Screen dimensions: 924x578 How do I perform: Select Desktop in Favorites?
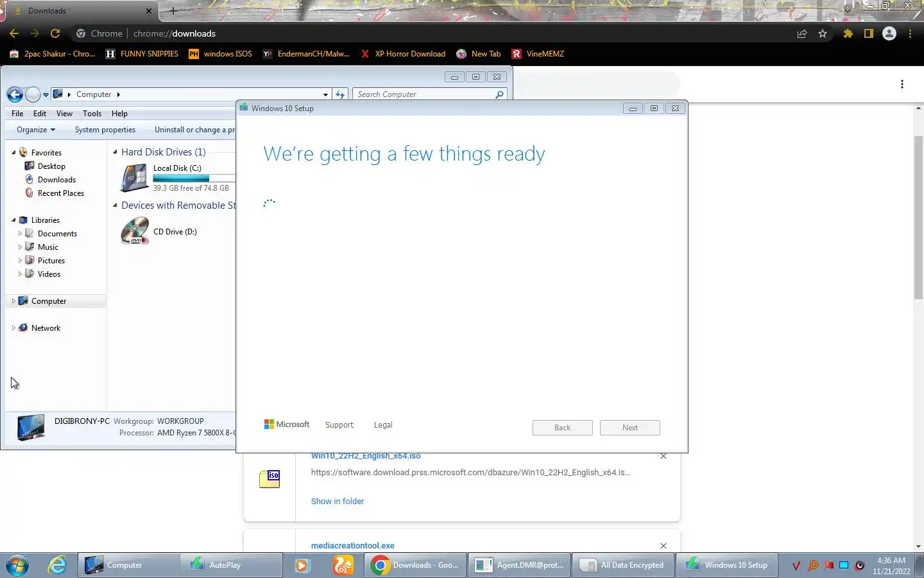pos(51,166)
